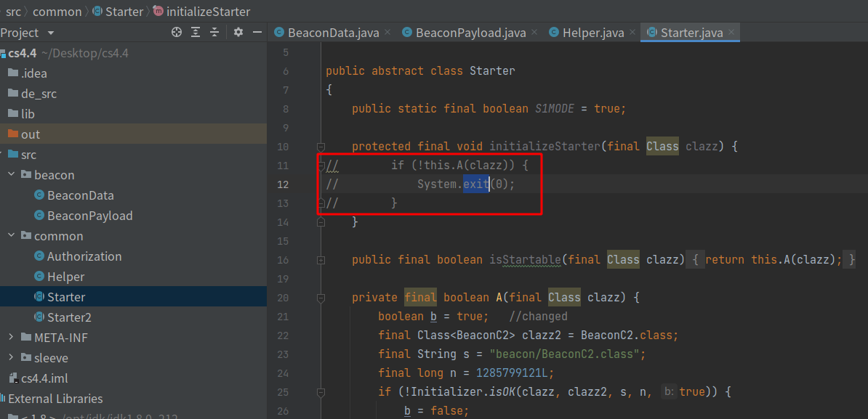Click the Authorization class file icon
Viewport: 868px width, 419px height.
pyautogui.click(x=39, y=256)
